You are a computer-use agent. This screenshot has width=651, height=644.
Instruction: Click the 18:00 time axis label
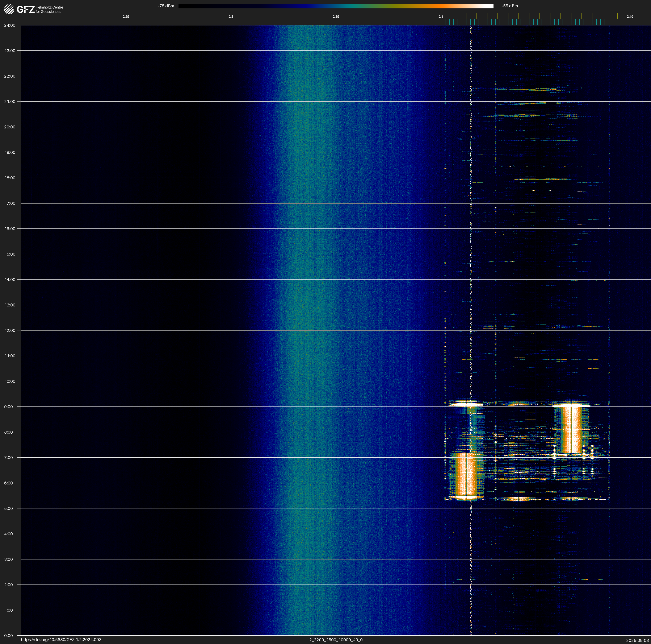point(10,178)
